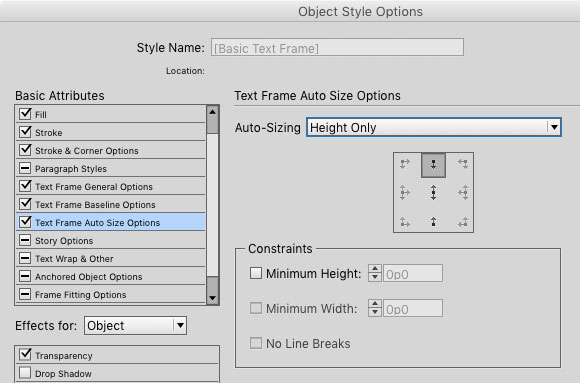Viewport: 580px width, 383px height.
Task: Open the Story Options panel
Action: (x=111, y=241)
